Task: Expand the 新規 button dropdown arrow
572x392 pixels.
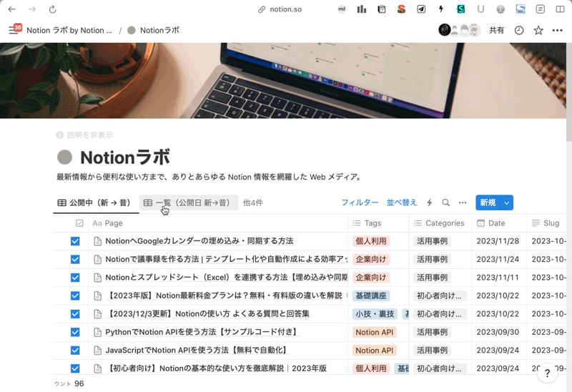Action: coord(507,202)
